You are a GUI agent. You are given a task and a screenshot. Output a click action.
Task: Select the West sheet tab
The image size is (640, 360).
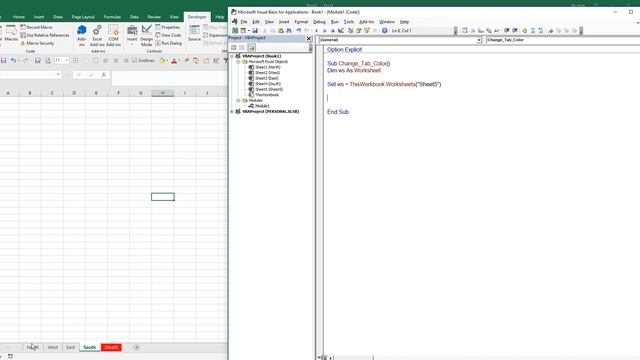[x=53, y=347]
